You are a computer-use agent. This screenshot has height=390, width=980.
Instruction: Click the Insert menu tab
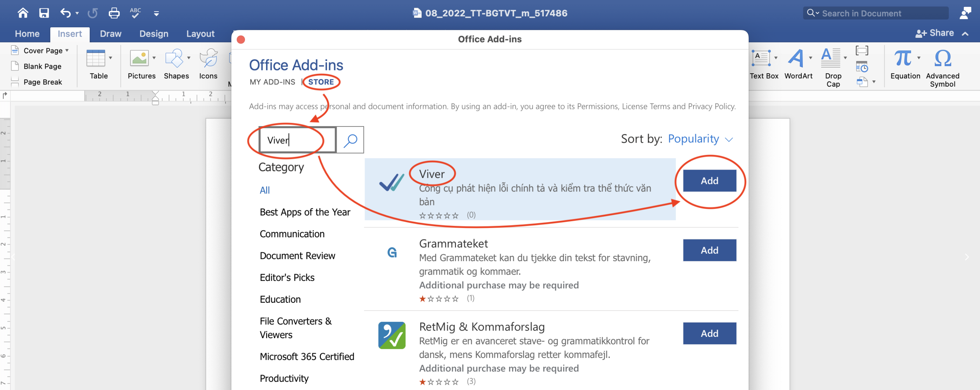69,33
